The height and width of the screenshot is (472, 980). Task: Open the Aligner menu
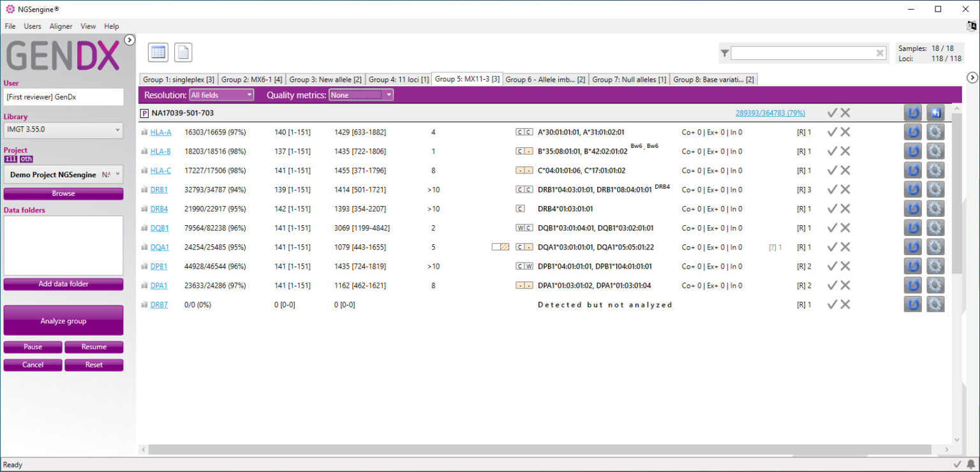click(x=61, y=26)
